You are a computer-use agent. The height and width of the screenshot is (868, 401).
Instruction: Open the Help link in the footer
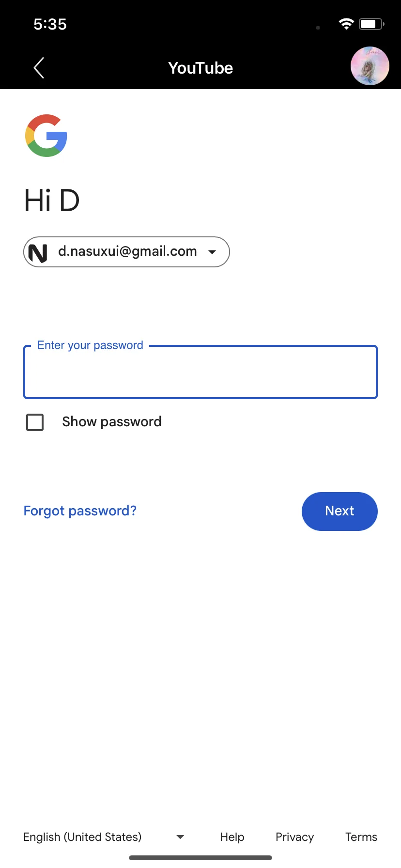(x=232, y=837)
